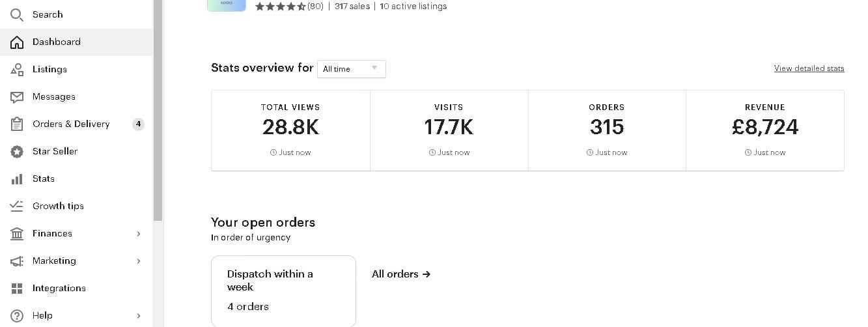Follow the All orders arrow link
Viewport: 868px width, 327px height.
(x=401, y=274)
